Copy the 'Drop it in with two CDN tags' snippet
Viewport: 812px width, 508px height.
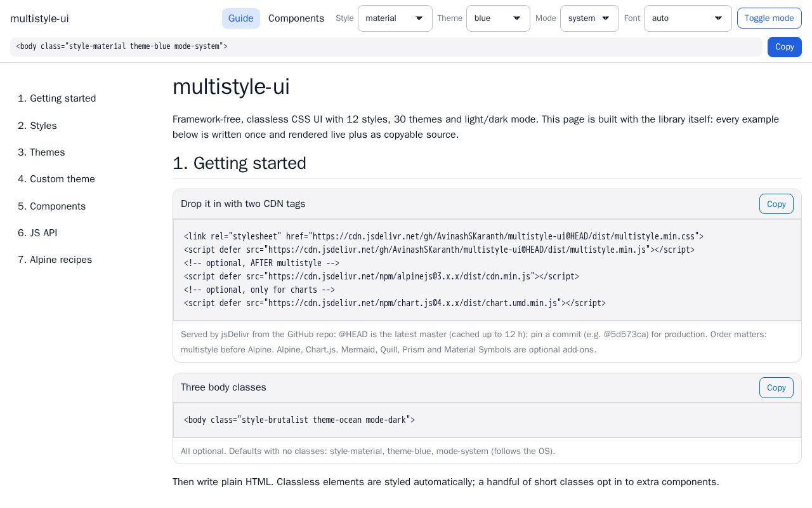click(776, 204)
